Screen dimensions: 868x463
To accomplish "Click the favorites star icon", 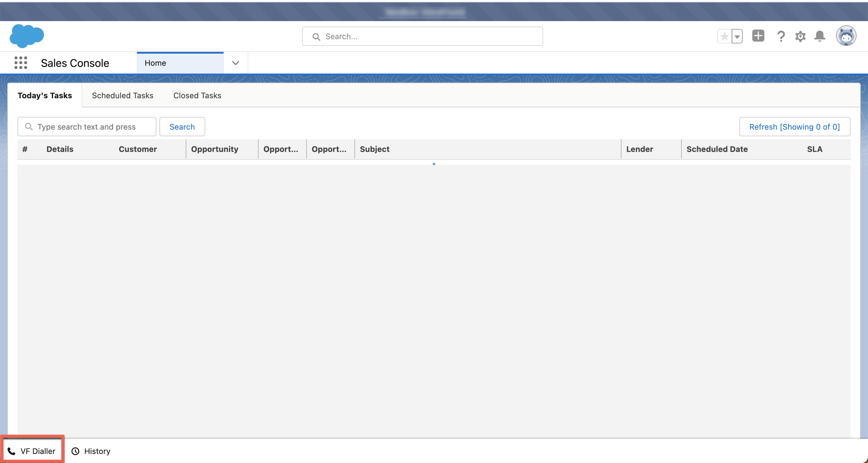I will coord(724,36).
